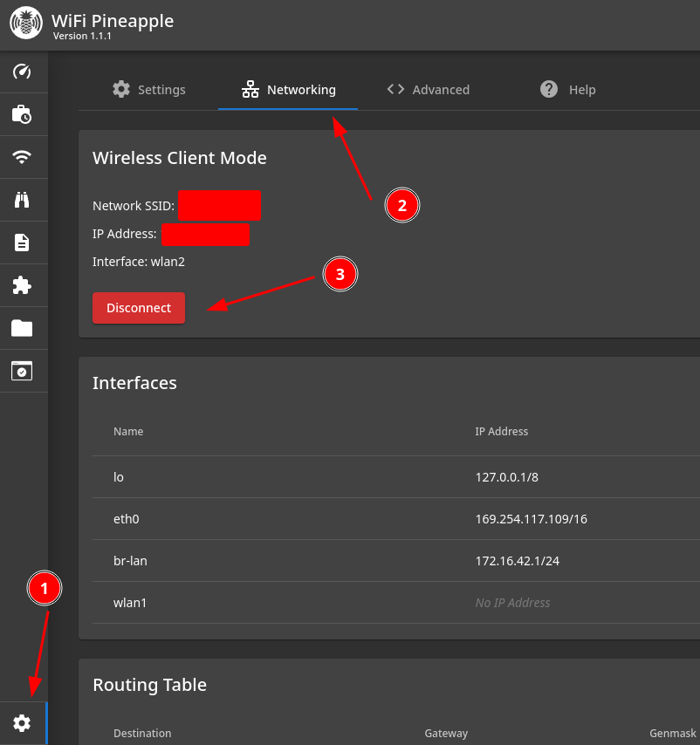Click the eth0 interface row
Viewport: 700px width, 745px height.
click(x=126, y=519)
